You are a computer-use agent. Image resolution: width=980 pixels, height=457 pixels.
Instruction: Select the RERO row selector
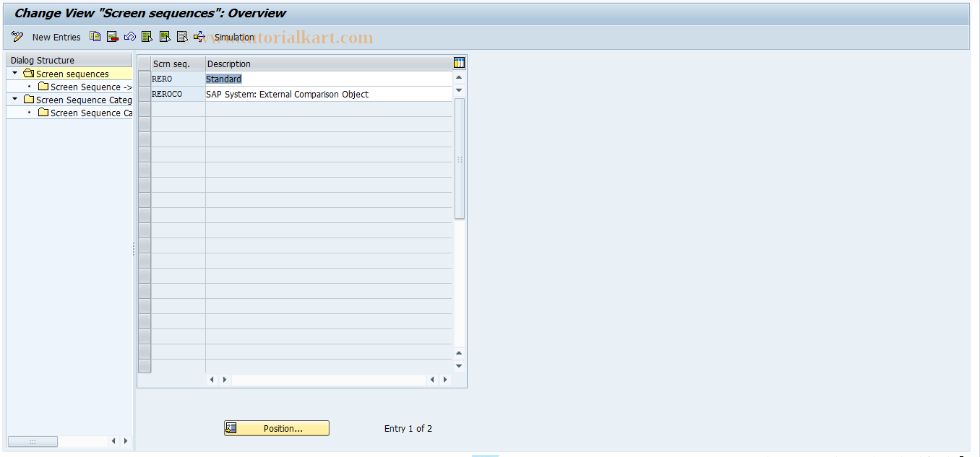[145, 79]
